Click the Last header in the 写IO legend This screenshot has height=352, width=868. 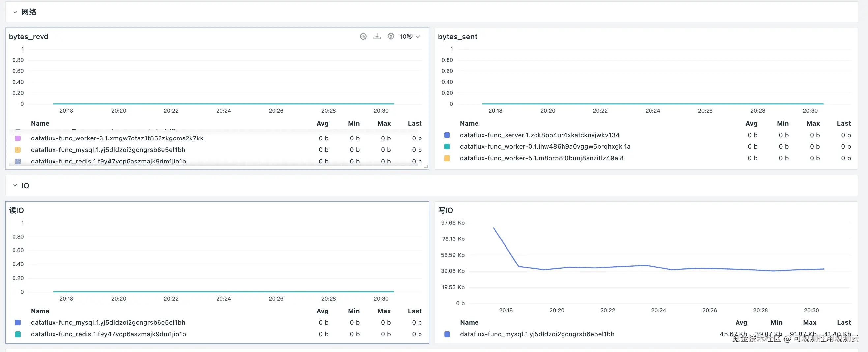(x=844, y=322)
